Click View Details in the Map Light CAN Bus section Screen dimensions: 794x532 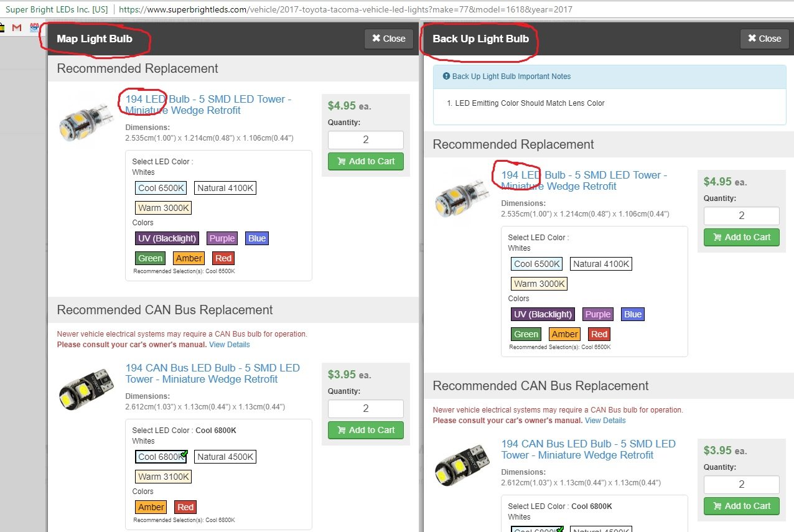[x=230, y=345]
